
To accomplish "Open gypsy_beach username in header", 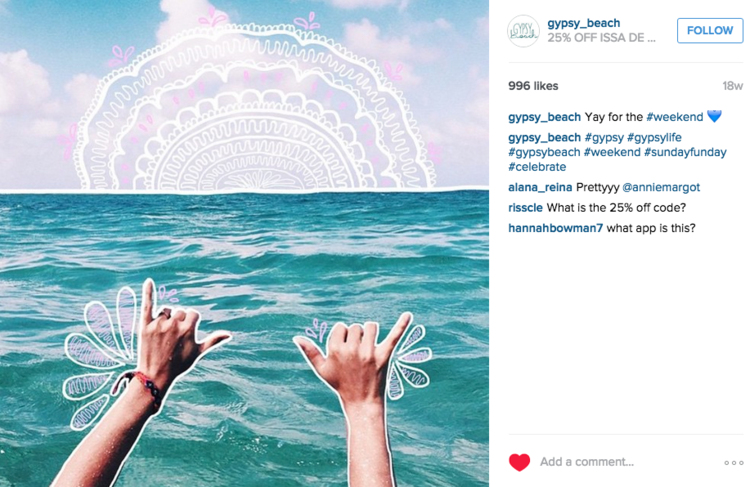I will [x=584, y=23].
